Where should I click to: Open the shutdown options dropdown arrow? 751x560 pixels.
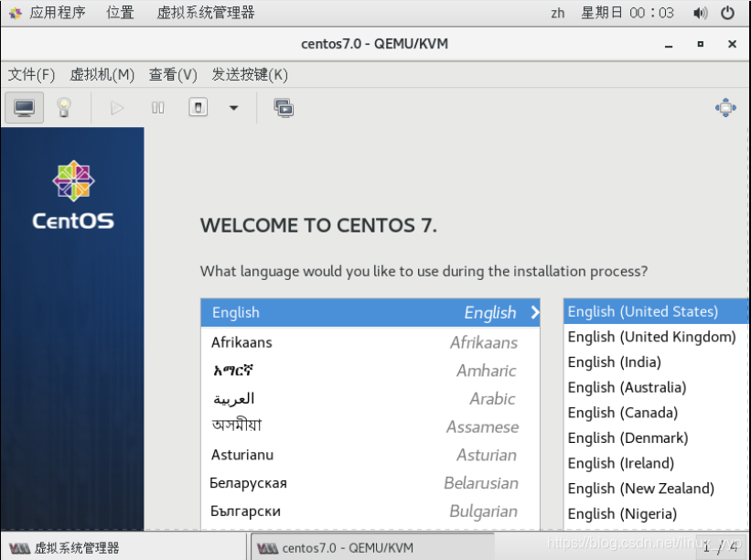pyautogui.click(x=233, y=108)
